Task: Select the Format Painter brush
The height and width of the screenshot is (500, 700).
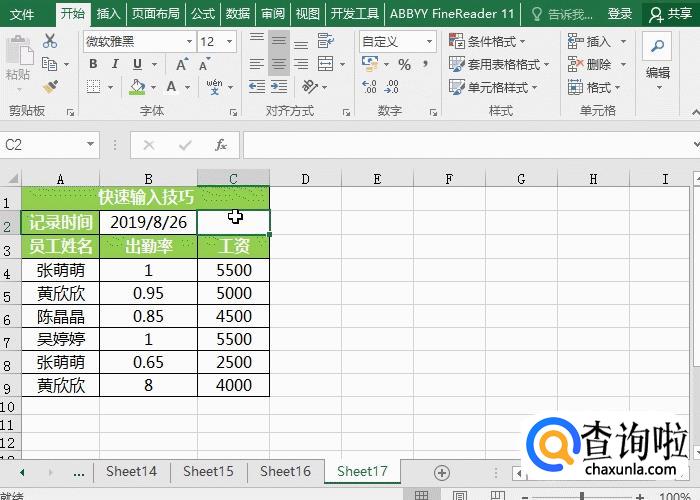Action: [x=50, y=87]
